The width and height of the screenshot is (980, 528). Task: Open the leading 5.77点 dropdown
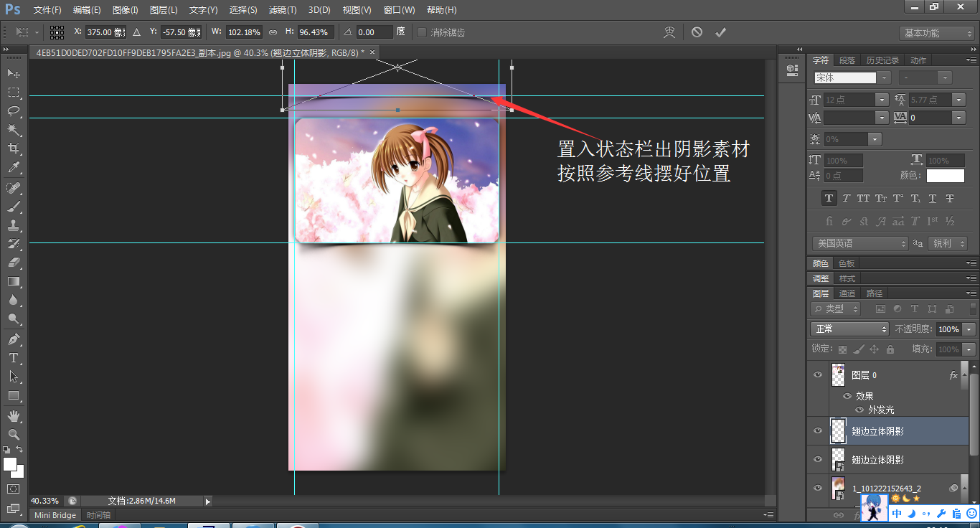pyautogui.click(x=959, y=100)
